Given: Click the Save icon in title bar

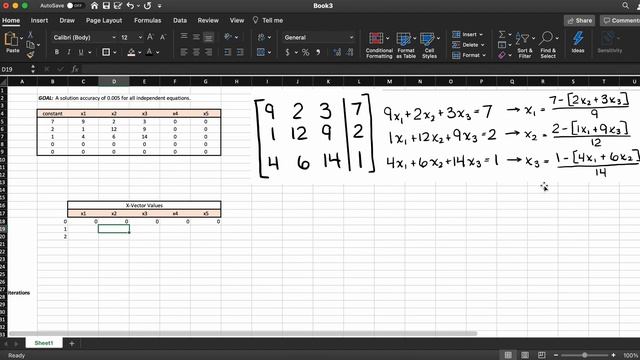Looking at the screenshot, I should pos(106,6).
